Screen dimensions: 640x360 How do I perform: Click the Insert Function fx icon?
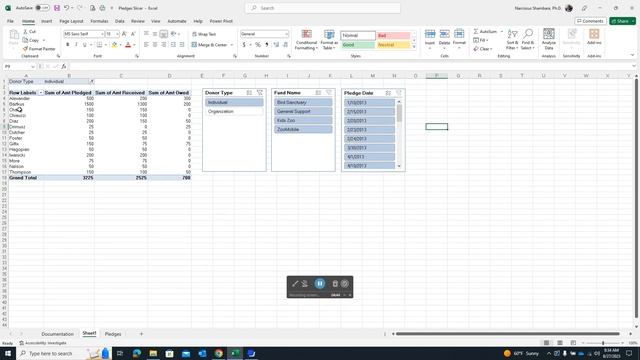click(64, 66)
